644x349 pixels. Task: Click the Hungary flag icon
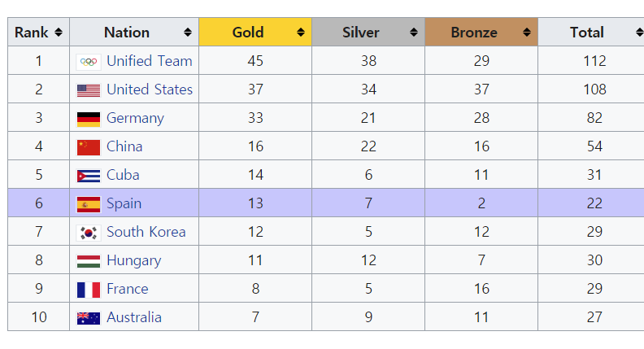pos(89,261)
